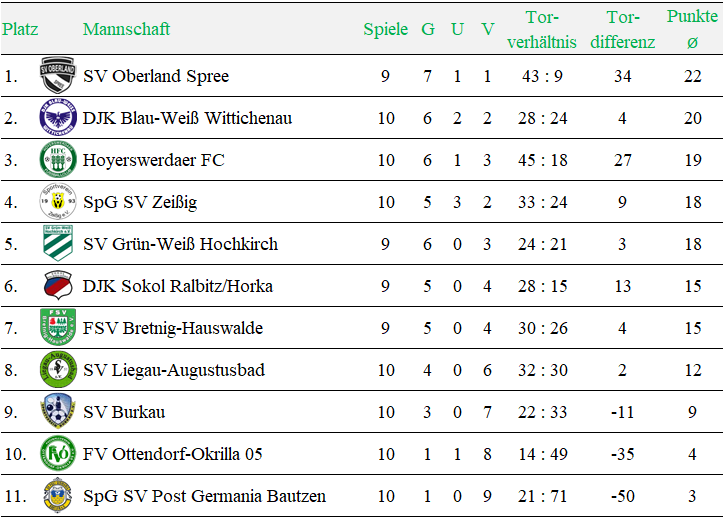Click the Mannschaft column header
The width and height of the screenshot is (723, 517).
click(x=126, y=29)
